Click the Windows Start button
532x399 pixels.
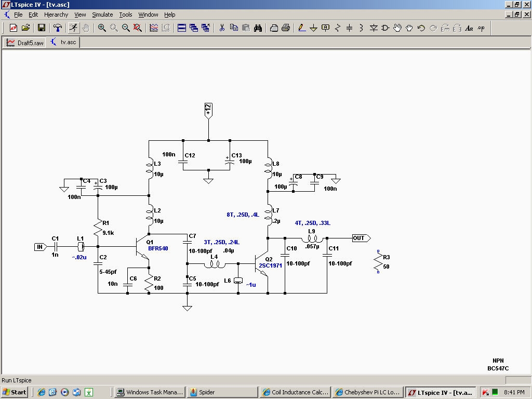click(14, 392)
